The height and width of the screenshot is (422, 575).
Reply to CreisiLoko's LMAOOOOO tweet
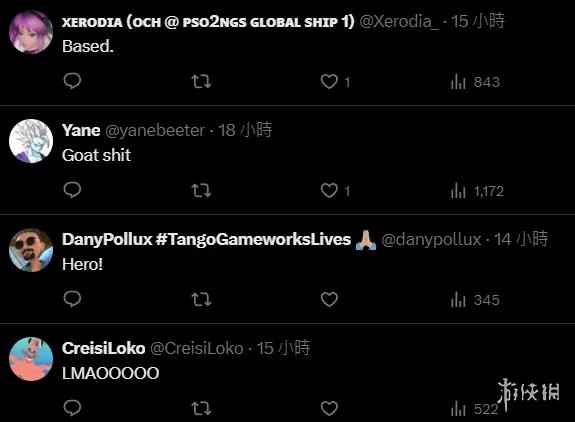click(72, 408)
